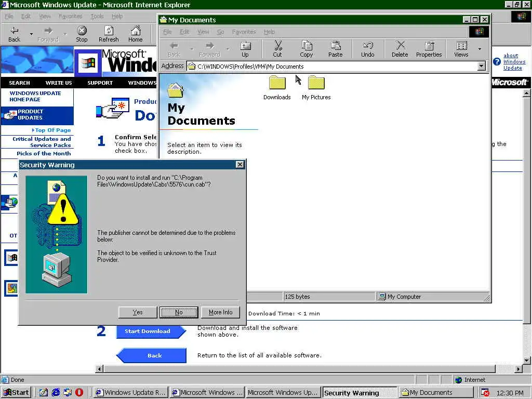Click No in Security Warning dialog
Viewport: 532px width, 399px height.
point(179,312)
